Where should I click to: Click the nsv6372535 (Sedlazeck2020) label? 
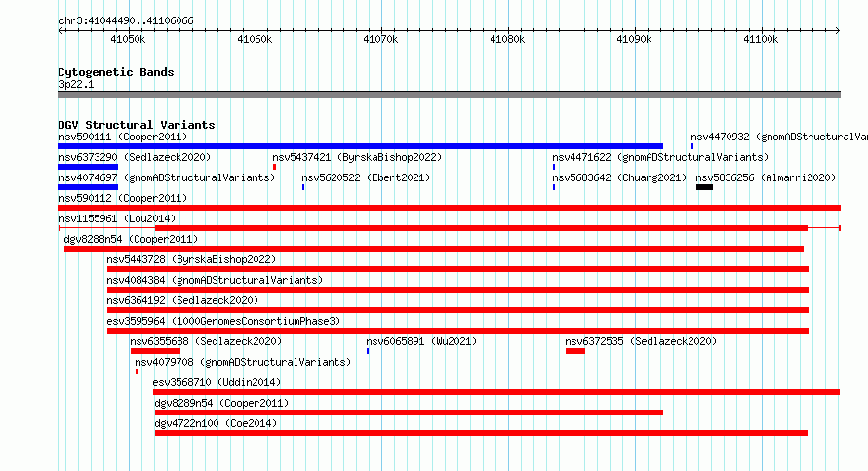[x=641, y=341]
